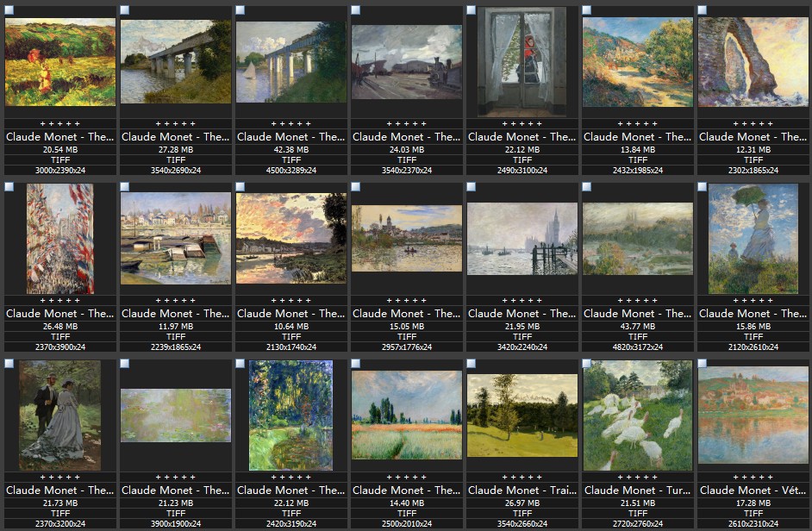The height and width of the screenshot is (531, 812).
Task: Tick the checkbox of the 17.28 MB image
Action: 703,363
